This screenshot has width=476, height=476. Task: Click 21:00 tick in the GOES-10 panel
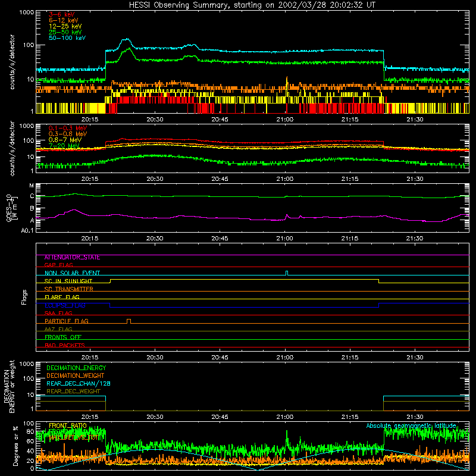[x=285, y=239]
